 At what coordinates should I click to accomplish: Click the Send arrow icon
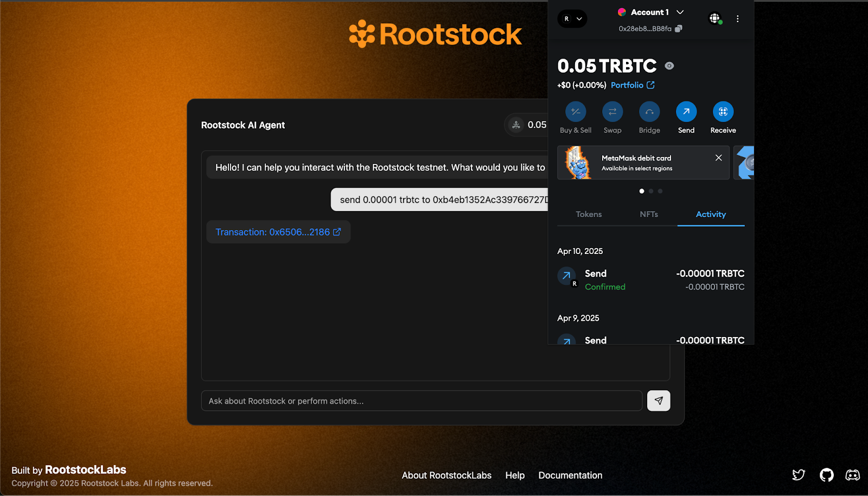[x=686, y=112]
